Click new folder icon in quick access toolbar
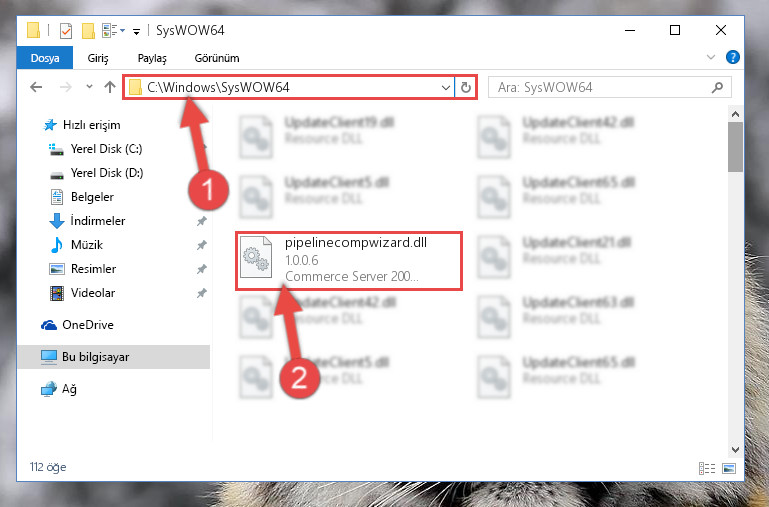Viewport: 769px width, 507px height. pyautogui.click(x=88, y=31)
